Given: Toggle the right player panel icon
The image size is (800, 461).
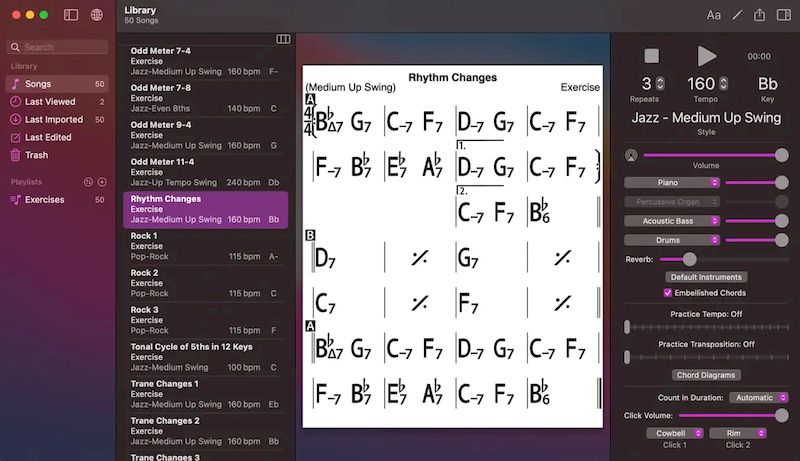Looking at the screenshot, I should [784, 15].
